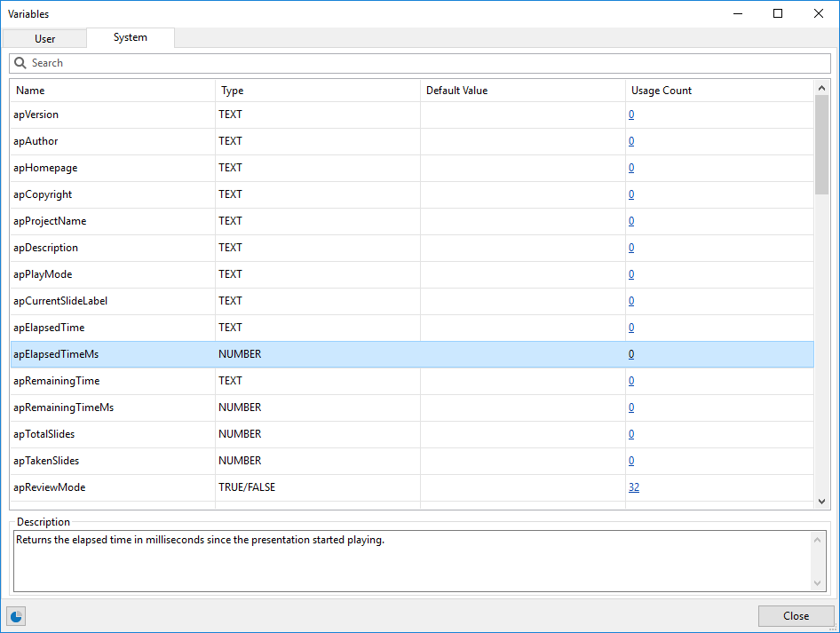Select the apDescription variable row
This screenshot has height=633, width=840.
coord(412,248)
